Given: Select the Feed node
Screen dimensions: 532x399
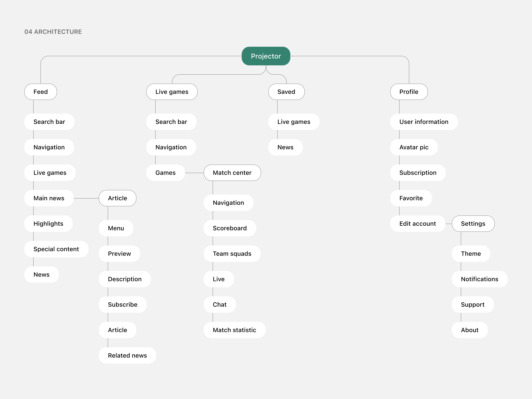Looking at the screenshot, I should pyautogui.click(x=41, y=92).
